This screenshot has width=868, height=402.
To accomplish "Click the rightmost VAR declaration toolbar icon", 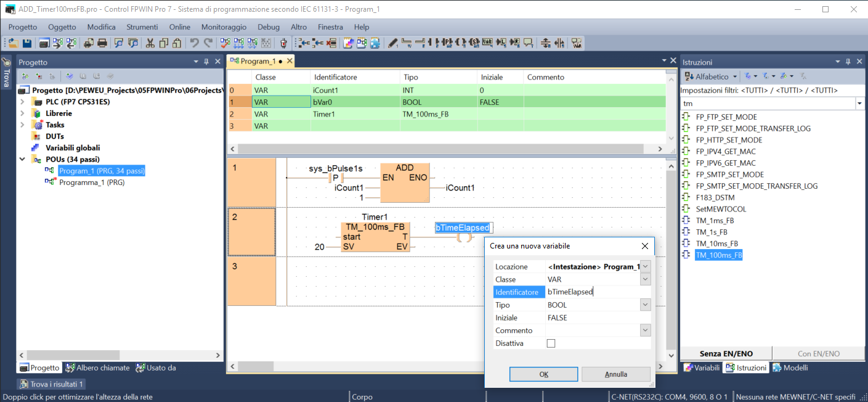I will coord(577,43).
